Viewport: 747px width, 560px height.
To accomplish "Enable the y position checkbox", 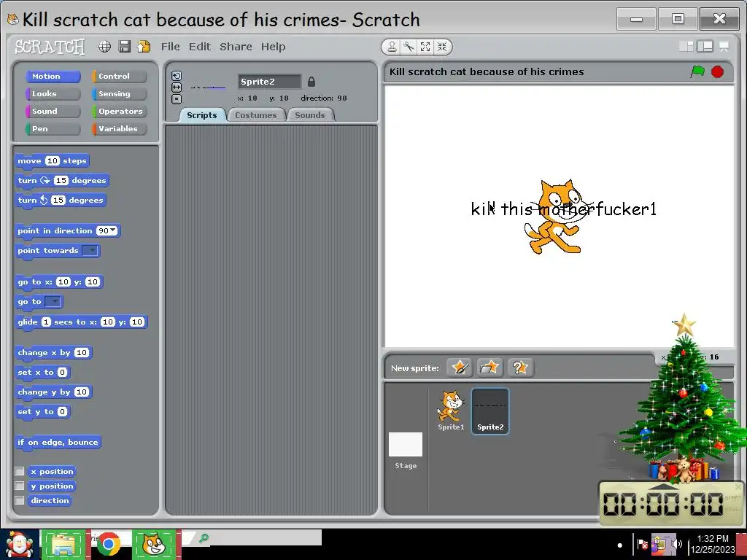I will pyautogui.click(x=20, y=486).
